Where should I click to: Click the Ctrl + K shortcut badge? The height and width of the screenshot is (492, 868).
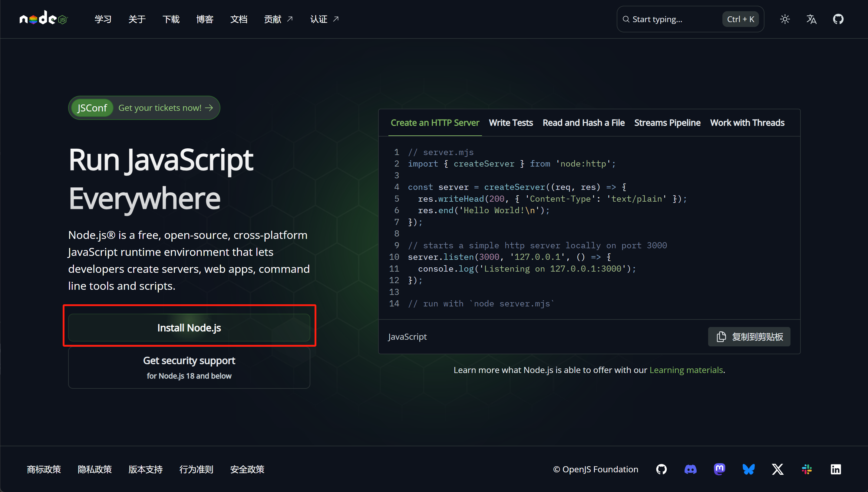740,19
